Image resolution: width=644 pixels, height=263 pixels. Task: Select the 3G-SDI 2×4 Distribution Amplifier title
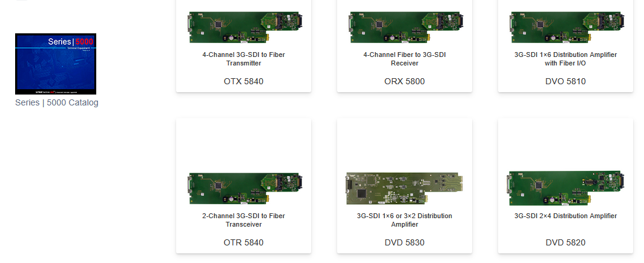pyautogui.click(x=565, y=216)
